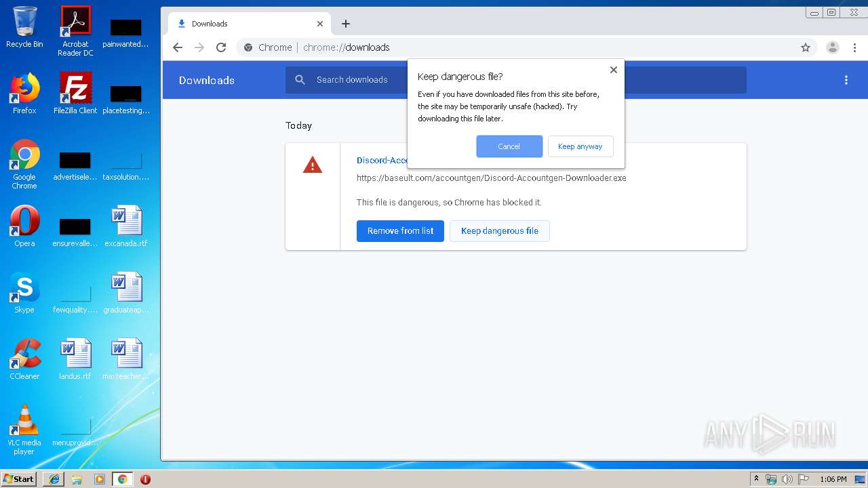Open the Discord-Accountgen file name link
868x488 pixels.
coord(382,161)
